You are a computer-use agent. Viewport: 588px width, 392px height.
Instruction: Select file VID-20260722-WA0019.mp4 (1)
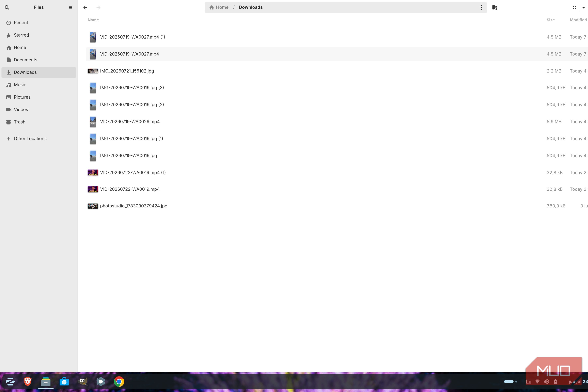coord(336,173)
